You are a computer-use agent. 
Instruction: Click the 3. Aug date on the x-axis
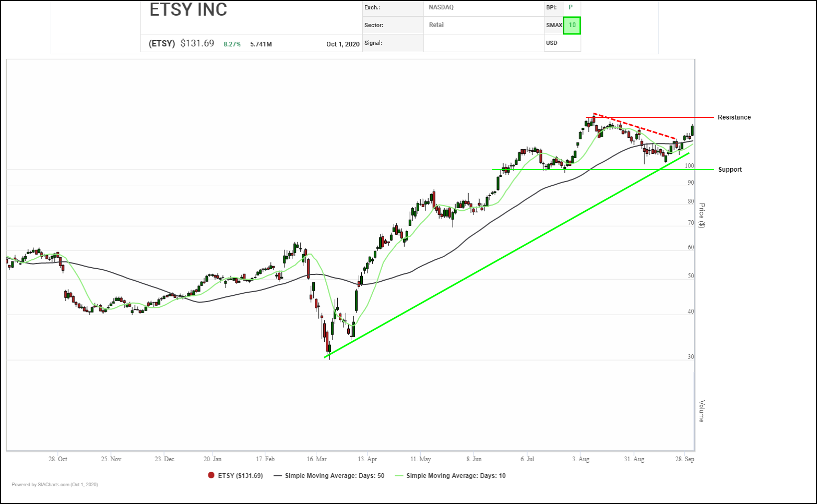[581, 459]
